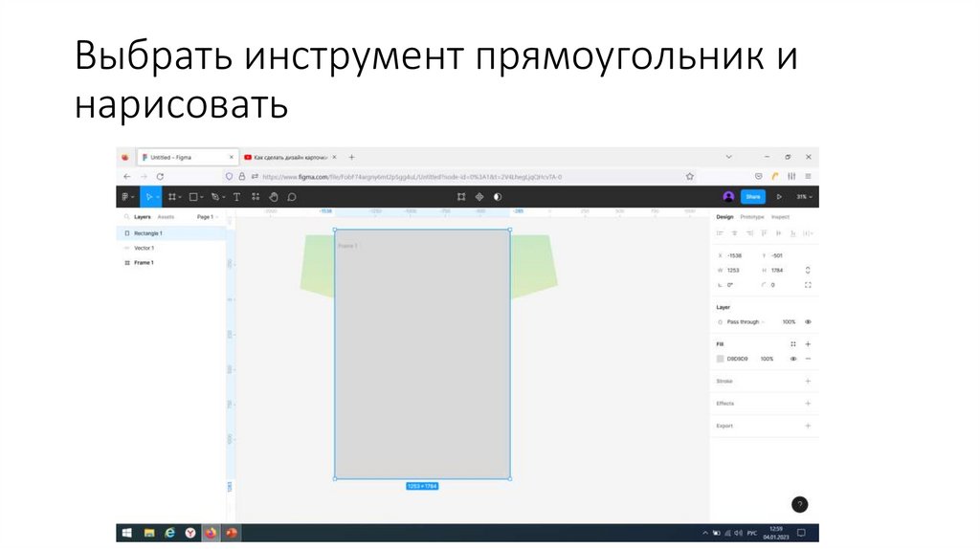This screenshot has width=980, height=549.
Task: Toggle constrain proportions link icon
Action: pos(808,271)
